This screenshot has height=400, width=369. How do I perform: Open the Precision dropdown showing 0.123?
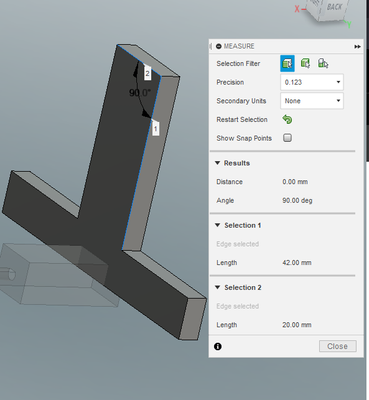[312, 82]
